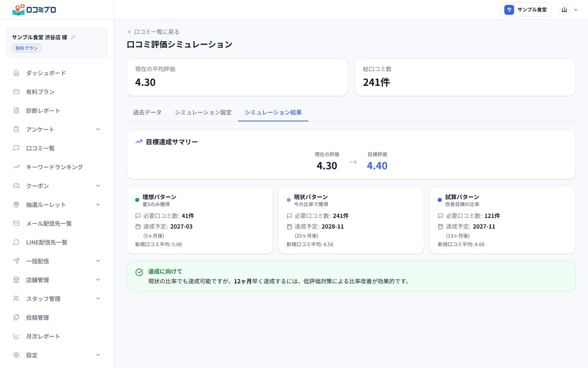Click the アンケート clipboard icon
Viewport: 588px width, 368px height.
[x=16, y=129]
